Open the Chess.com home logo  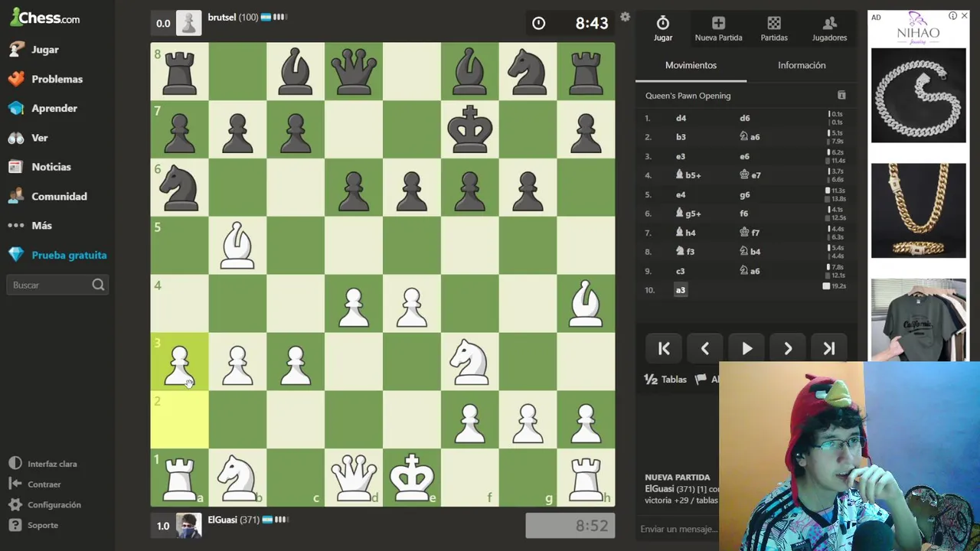(44, 17)
